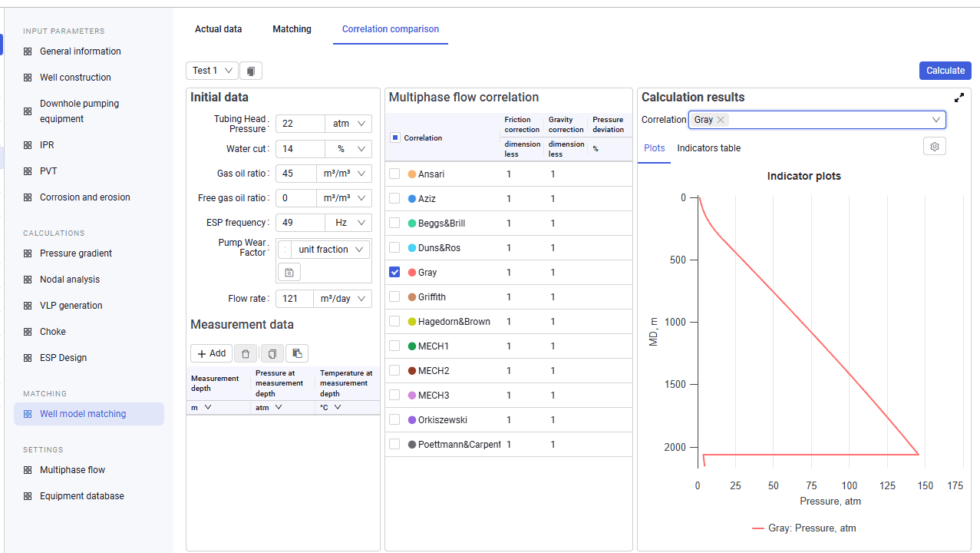Open ESP frequency Hz unit dropdown
The width and height of the screenshot is (980, 553).
[348, 223]
